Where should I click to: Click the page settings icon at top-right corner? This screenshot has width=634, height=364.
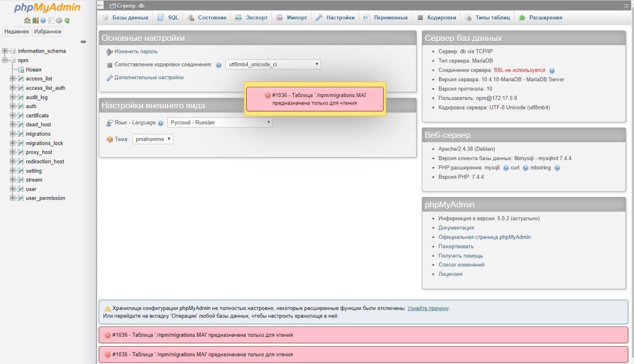click(x=627, y=5)
